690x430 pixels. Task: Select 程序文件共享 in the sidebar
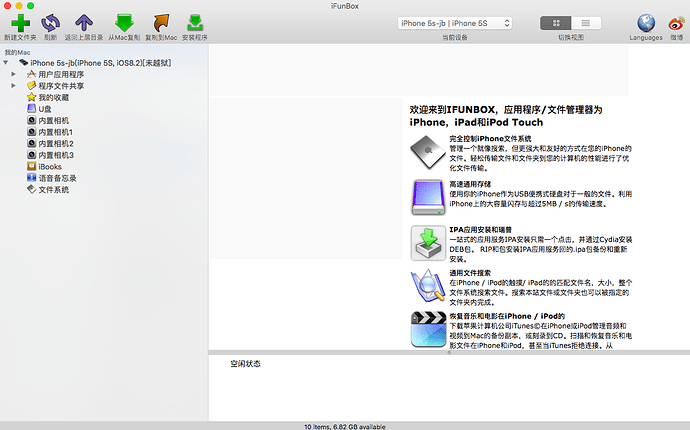tap(61, 86)
